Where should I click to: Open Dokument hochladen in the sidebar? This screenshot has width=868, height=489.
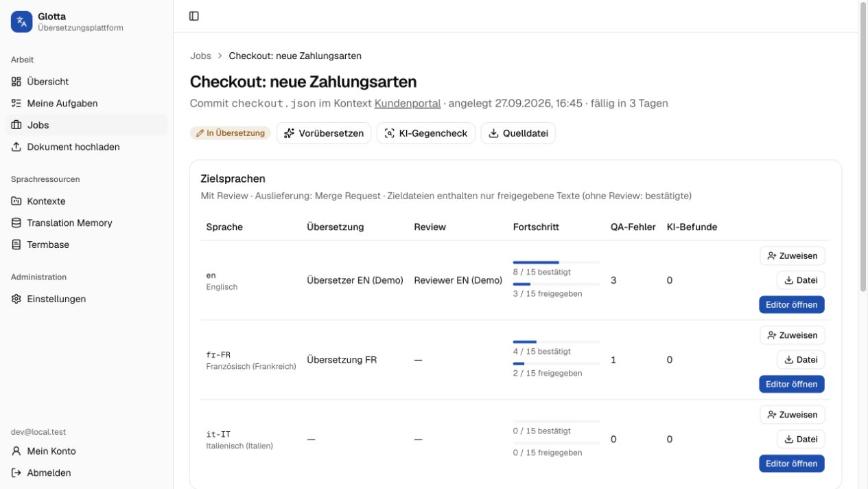[x=86, y=147]
